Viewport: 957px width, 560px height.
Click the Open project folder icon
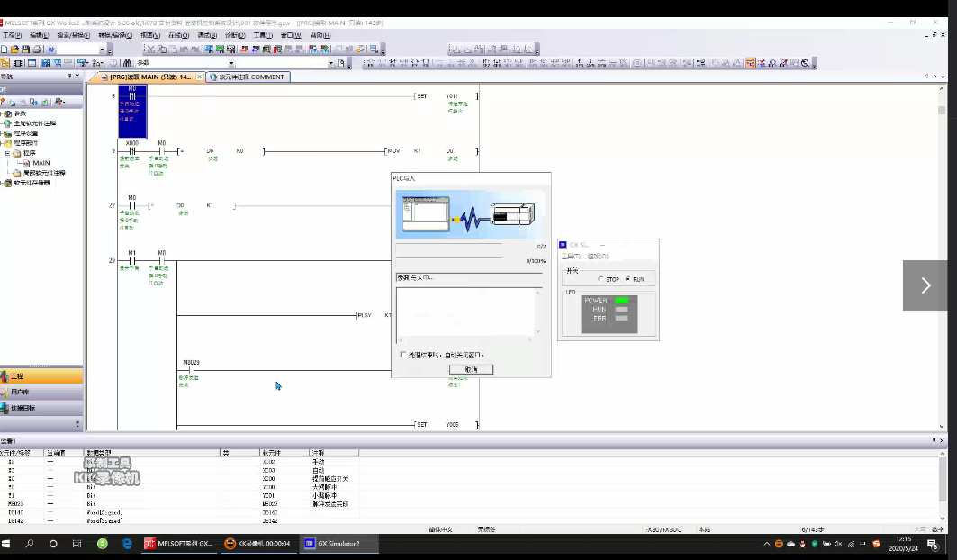pyautogui.click(x=14, y=49)
